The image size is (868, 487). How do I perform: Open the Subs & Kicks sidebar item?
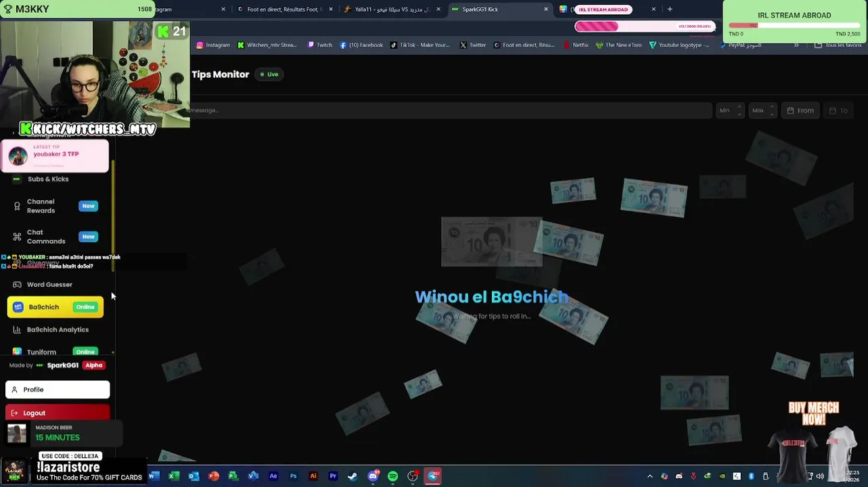(55, 179)
